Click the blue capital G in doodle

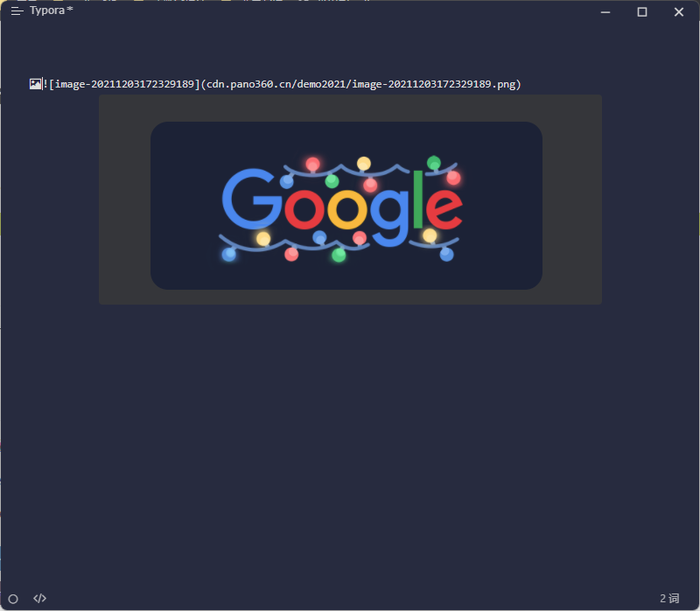(x=252, y=200)
